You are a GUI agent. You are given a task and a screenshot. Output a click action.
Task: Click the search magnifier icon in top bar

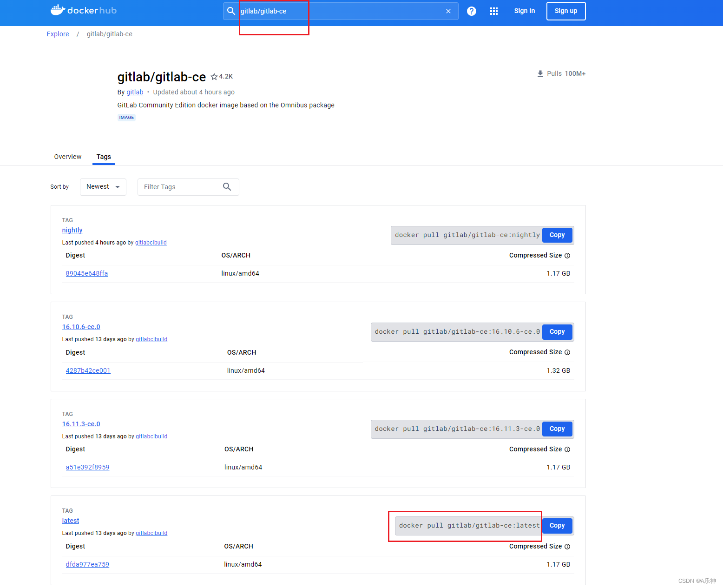point(231,11)
